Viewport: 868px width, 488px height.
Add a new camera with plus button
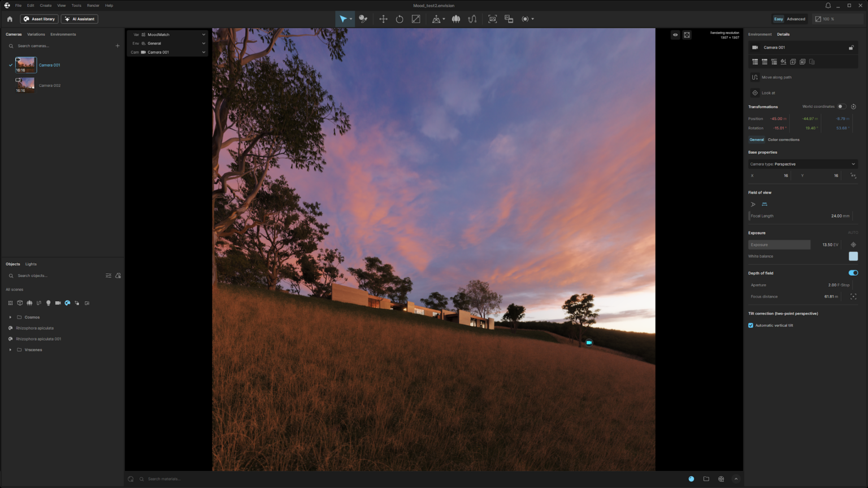(118, 46)
